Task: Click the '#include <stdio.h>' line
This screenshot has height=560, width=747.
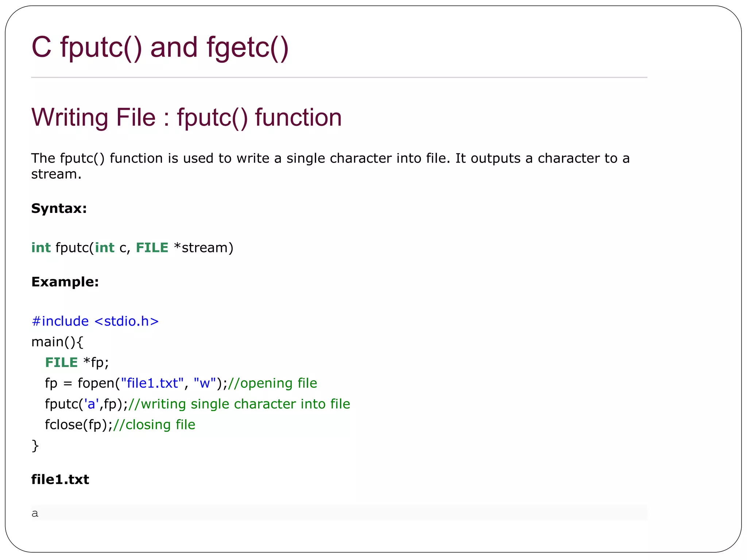Action: tap(95, 321)
